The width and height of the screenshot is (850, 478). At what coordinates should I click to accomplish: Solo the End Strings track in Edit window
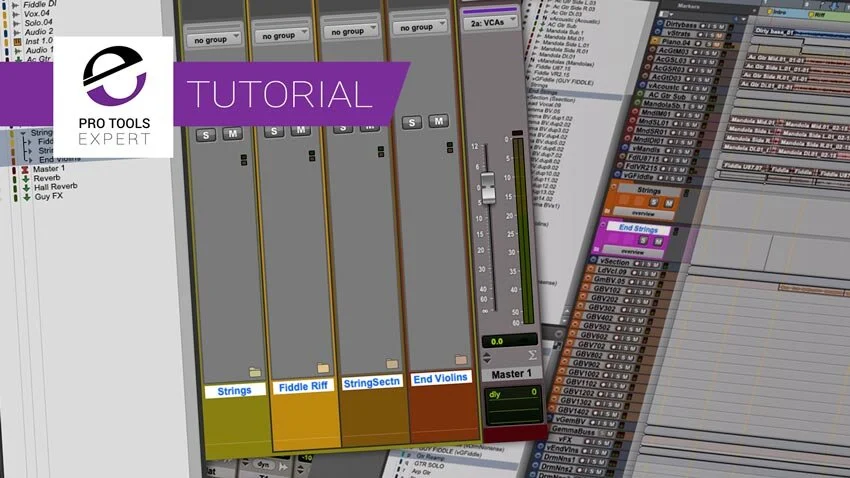pos(643,240)
